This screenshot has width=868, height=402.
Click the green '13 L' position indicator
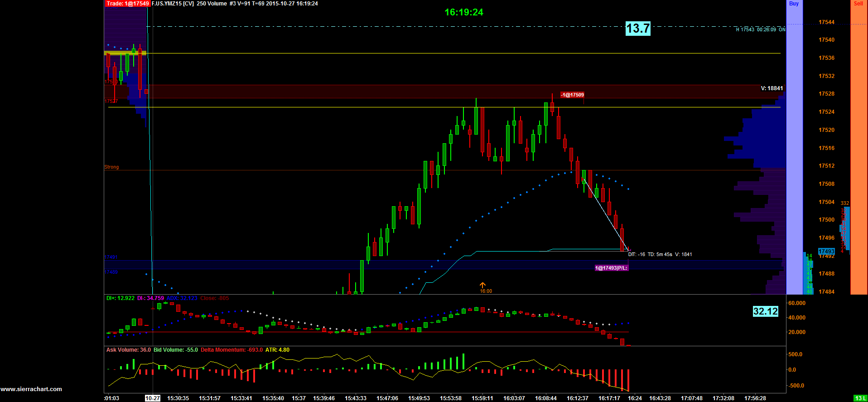[x=860, y=398]
